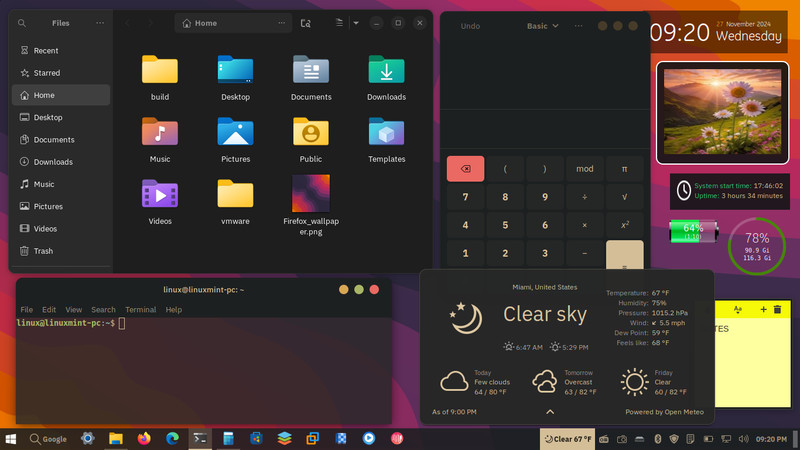Image resolution: width=800 pixels, height=450 pixels.
Task: Open the Firefox_wallpaper.png thumbnail
Action: click(x=311, y=193)
